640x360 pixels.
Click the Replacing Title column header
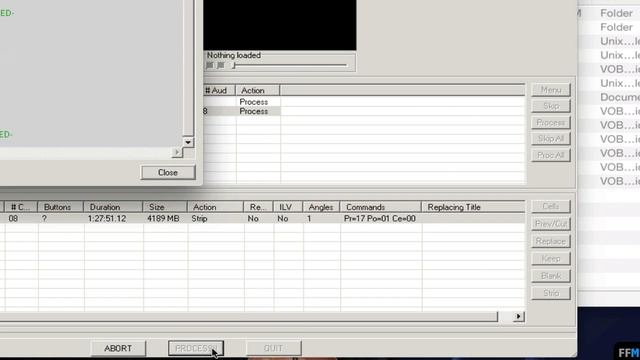(x=473, y=207)
